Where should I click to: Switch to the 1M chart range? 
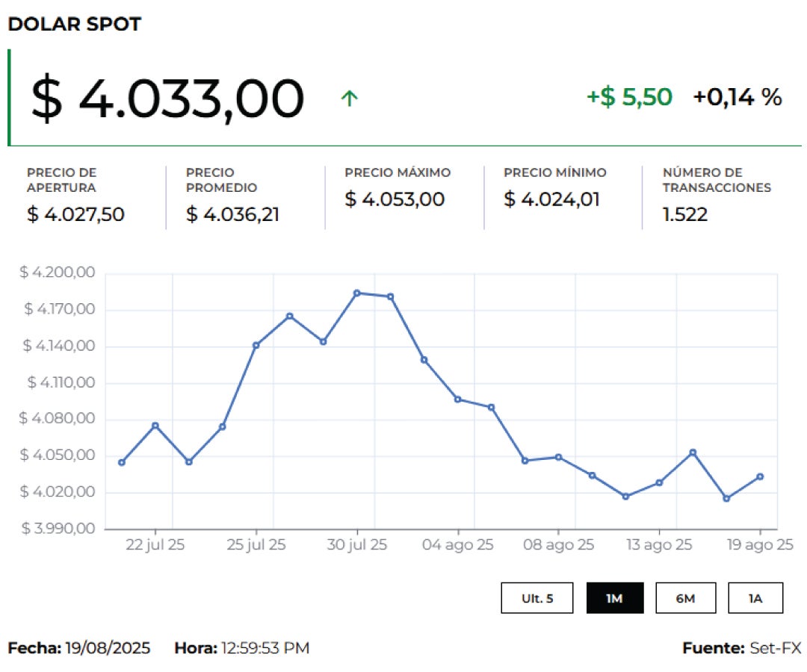pos(614,598)
